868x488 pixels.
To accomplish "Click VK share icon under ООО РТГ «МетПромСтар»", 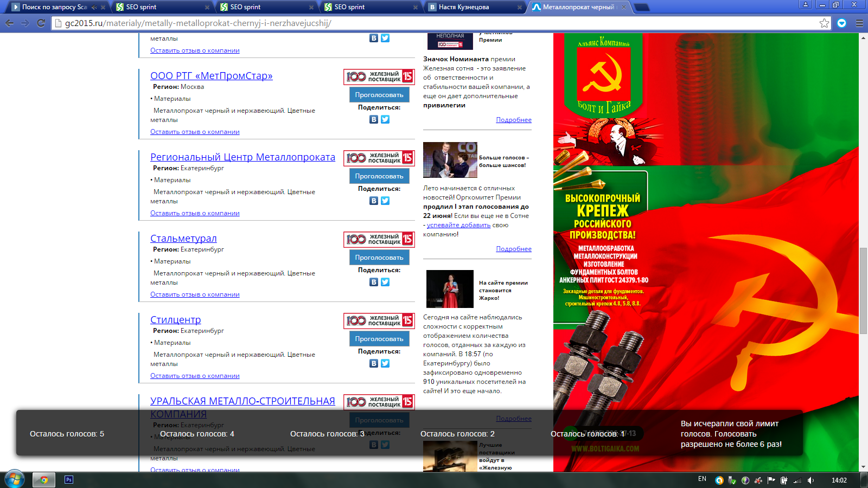I will click(x=374, y=119).
